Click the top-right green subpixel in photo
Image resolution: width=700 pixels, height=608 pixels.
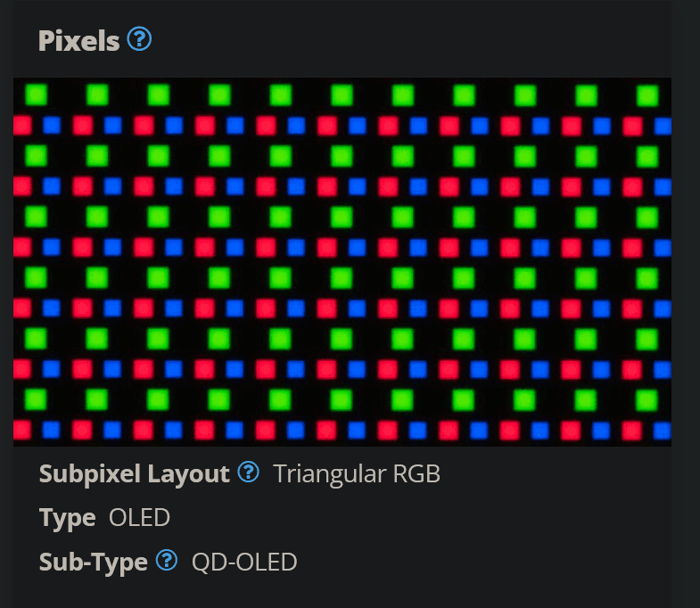[647, 95]
